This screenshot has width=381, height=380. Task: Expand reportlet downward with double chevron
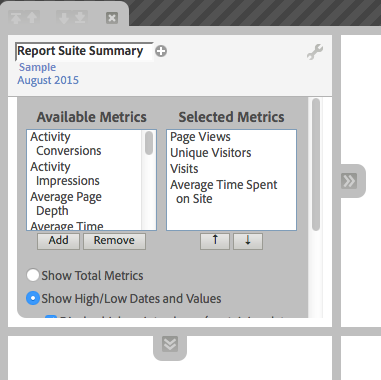point(170,344)
